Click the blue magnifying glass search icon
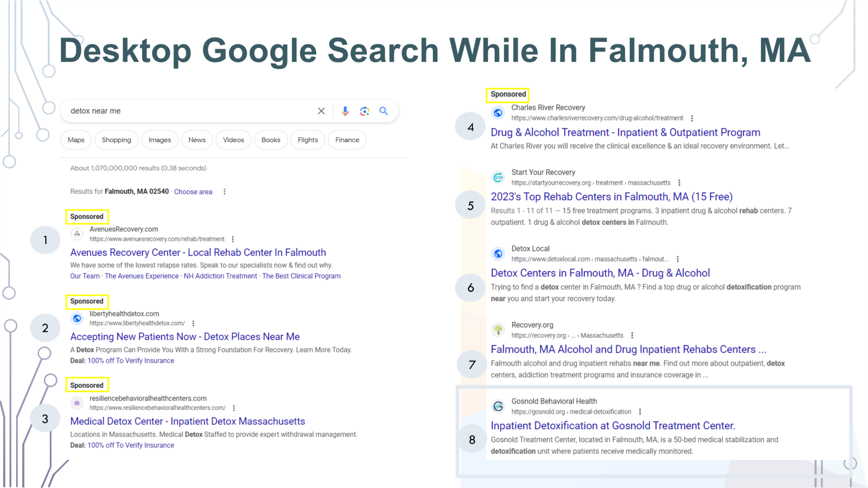868x488 pixels. point(384,111)
